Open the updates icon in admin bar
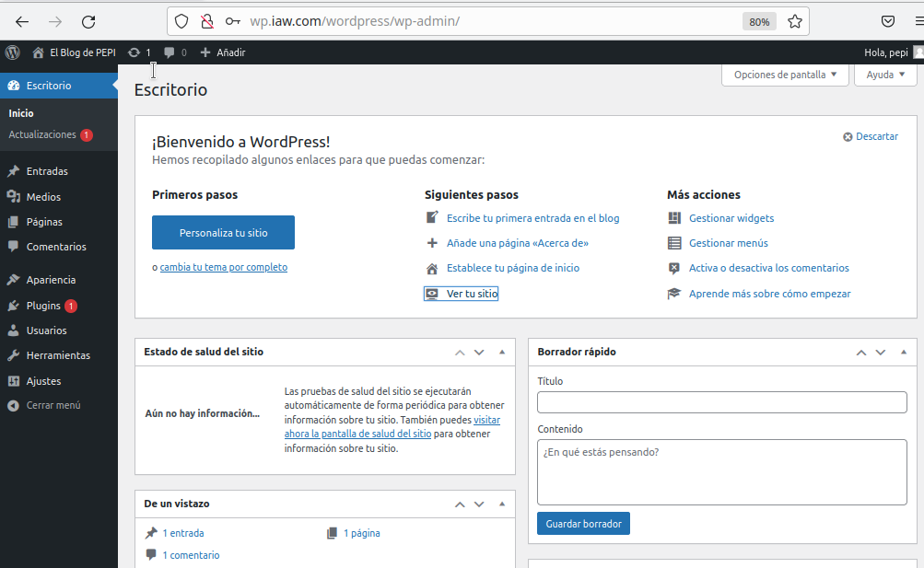924x568 pixels. click(135, 52)
